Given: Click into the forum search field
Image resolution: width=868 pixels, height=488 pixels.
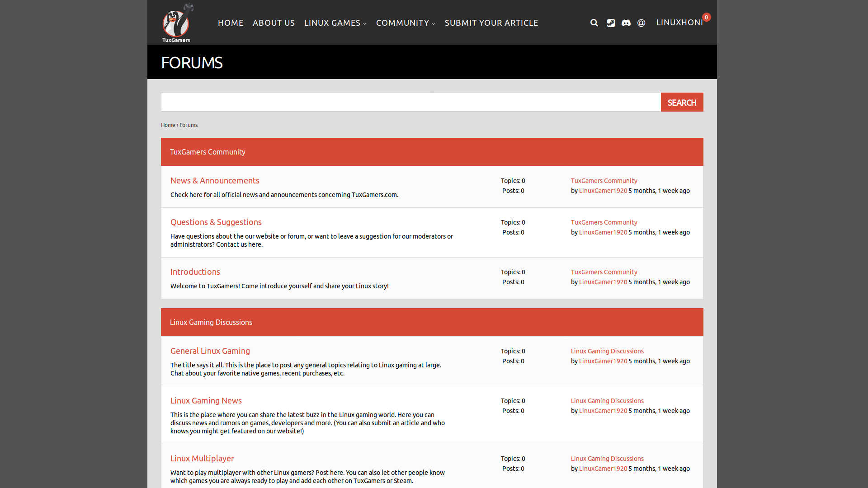Looking at the screenshot, I should pos(410,102).
